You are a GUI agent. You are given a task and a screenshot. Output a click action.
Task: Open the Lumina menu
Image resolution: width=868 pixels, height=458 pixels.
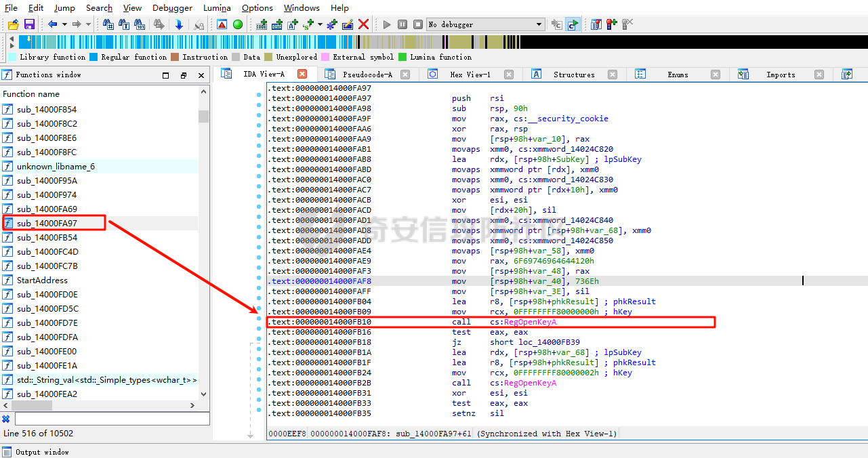pos(217,8)
